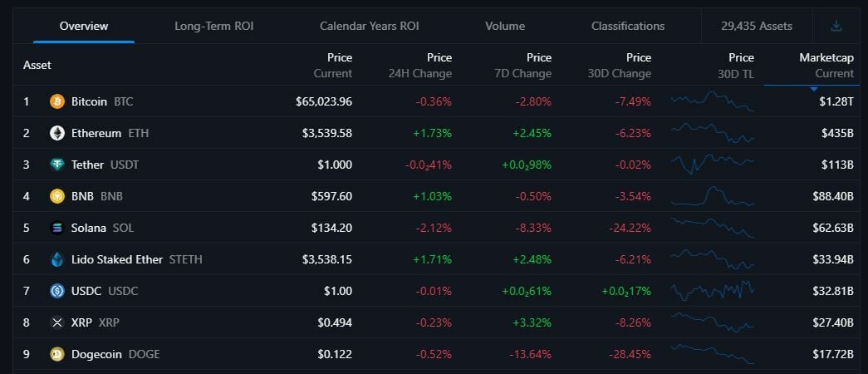Click Bitcoin's 30D price sparkline chart
Image resolution: width=868 pixels, height=374 pixels.
click(712, 101)
